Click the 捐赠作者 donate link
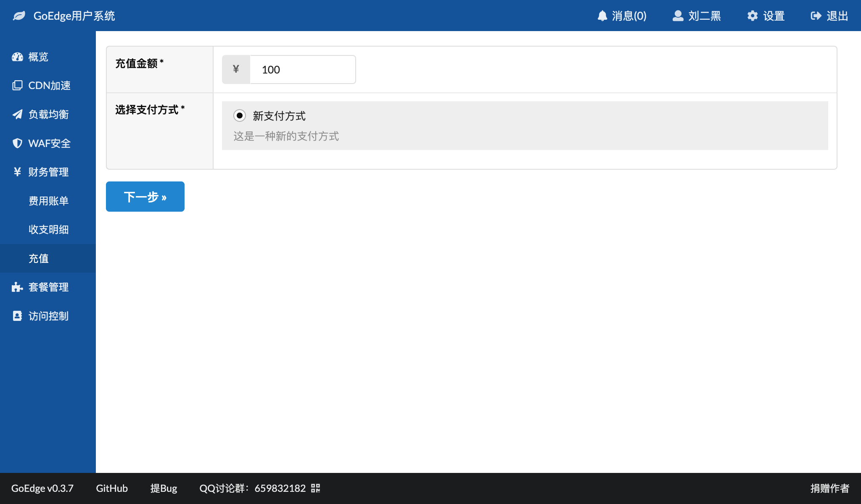 click(x=830, y=488)
